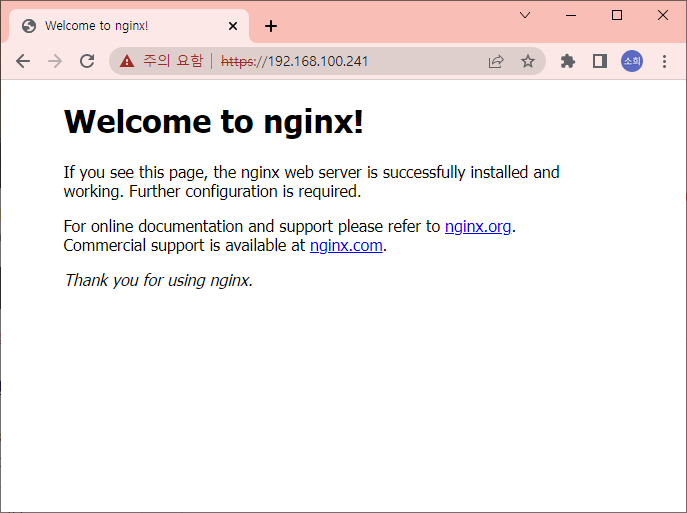This screenshot has width=687, height=513.
Task: Expand the tab search chevron
Action: tap(525, 15)
